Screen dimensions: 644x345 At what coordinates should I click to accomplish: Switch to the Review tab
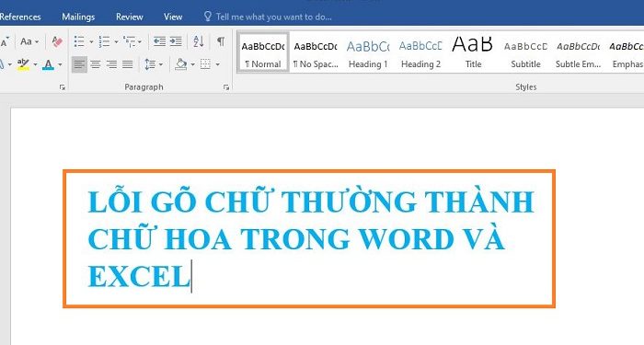click(x=130, y=17)
